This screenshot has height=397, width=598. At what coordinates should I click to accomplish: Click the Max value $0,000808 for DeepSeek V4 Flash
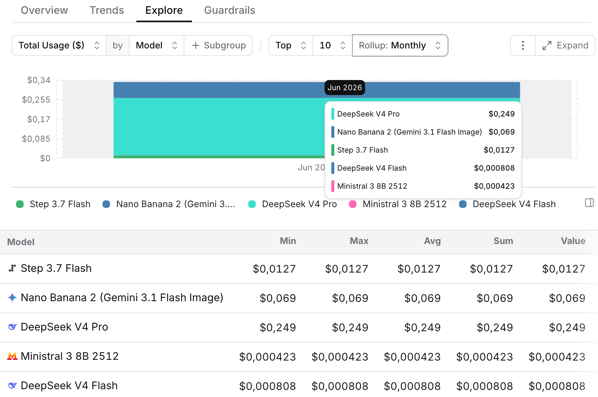click(x=340, y=386)
